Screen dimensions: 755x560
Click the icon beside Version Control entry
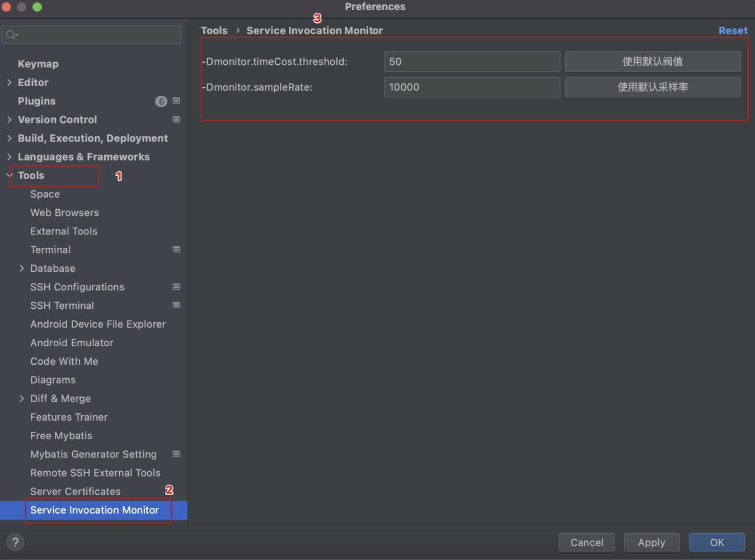pyautogui.click(x=176, y=119)
